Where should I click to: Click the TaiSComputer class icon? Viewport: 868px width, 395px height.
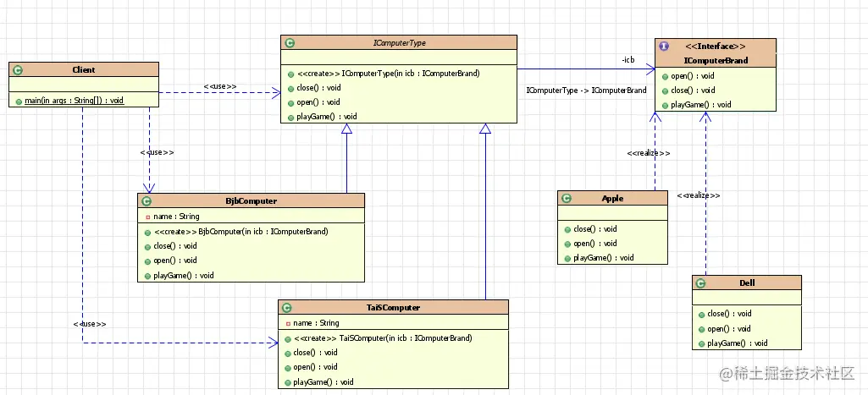coord(286,308)
